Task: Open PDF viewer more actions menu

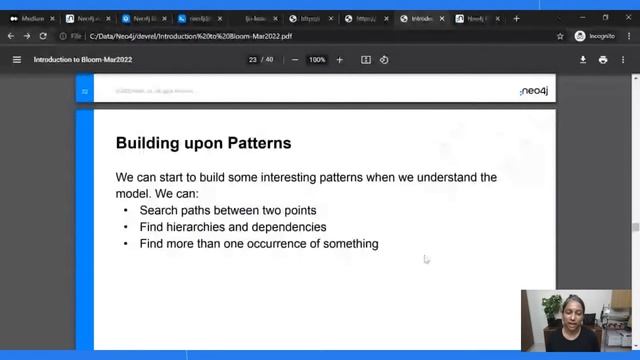Action: [623, 60]
